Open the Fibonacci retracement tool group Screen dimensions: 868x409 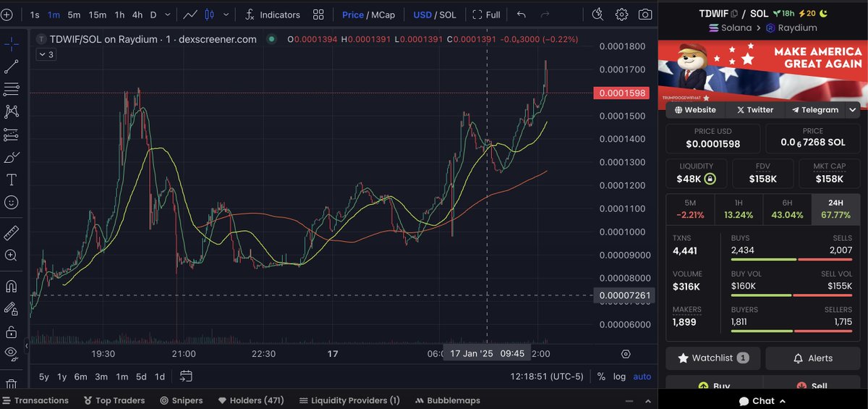(12, 89)
